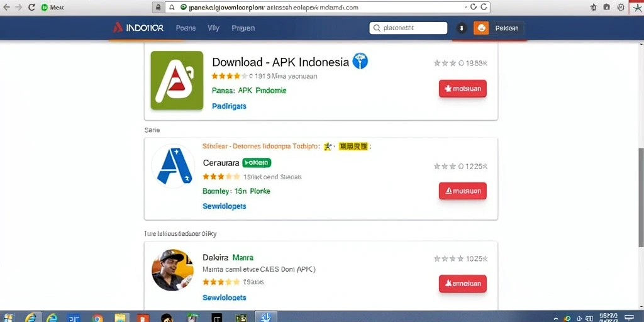Click the Pekican button in the site header
Screen dimensions: 644x322
506,28
